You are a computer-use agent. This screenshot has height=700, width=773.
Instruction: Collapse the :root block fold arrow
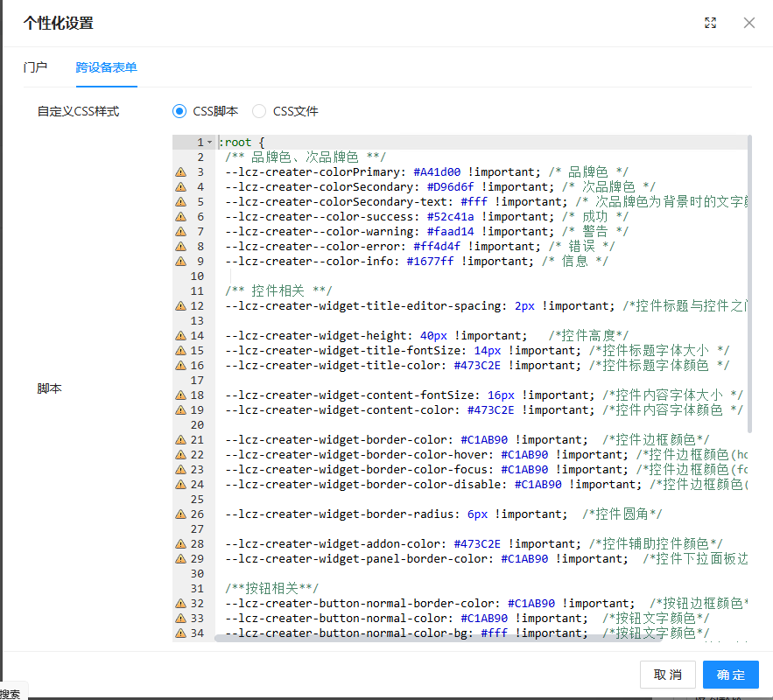tap(210, 143)
